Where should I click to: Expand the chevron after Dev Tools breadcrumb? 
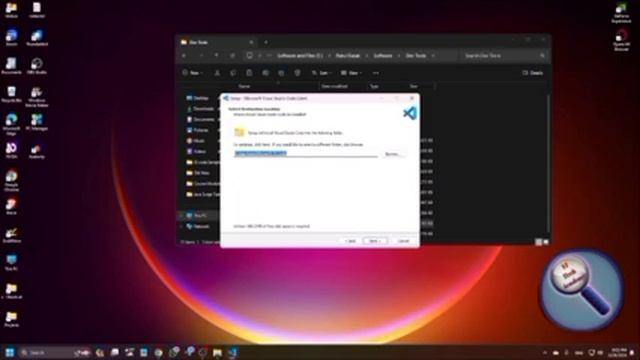click(x=433, y=56)
